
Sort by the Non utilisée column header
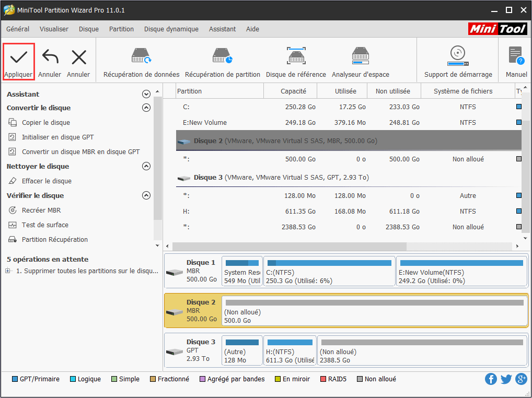(x=394, y=91)
